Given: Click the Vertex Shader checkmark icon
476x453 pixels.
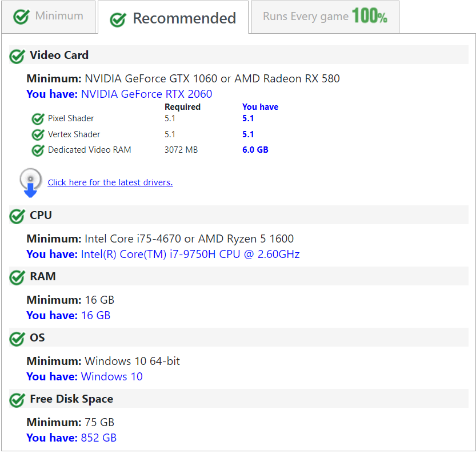Looking at the screenshot, I should pyautogui.click(x=38, y=134).
